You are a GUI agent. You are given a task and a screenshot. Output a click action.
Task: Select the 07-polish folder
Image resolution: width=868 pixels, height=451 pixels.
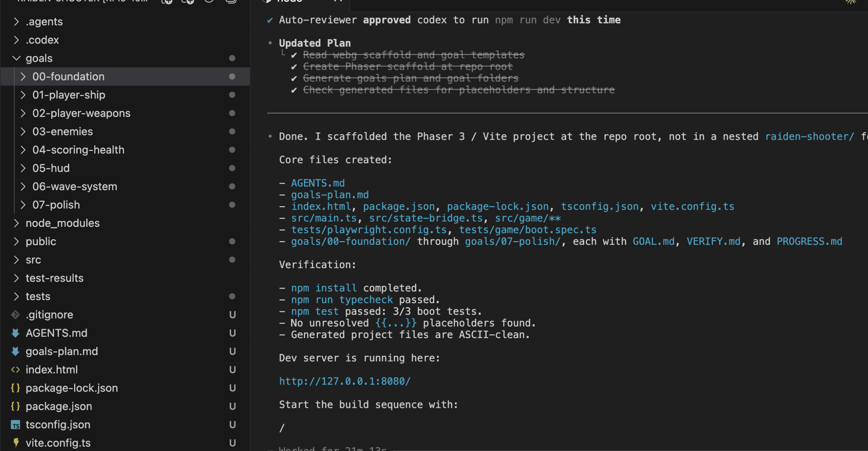point(125,205)
